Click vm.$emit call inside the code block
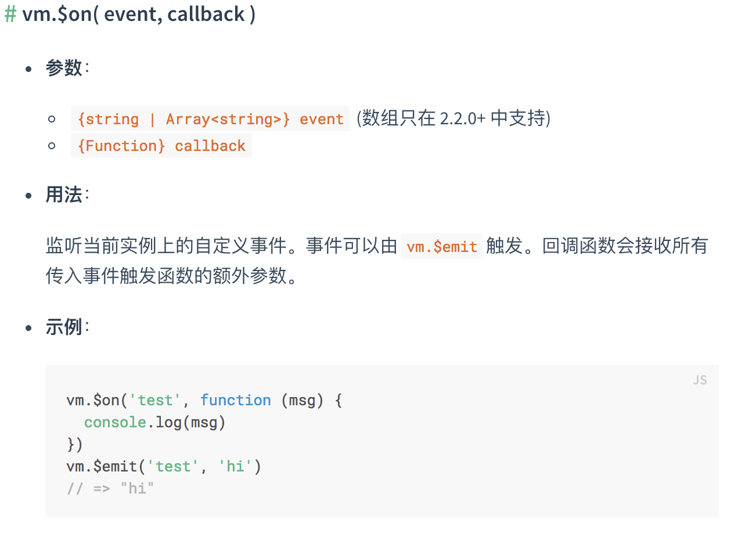 (x=102, y=466)
